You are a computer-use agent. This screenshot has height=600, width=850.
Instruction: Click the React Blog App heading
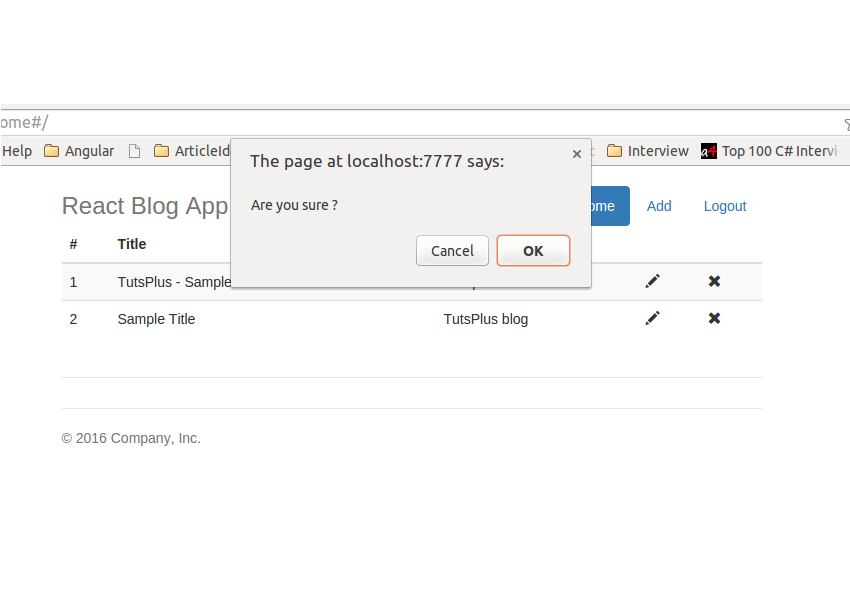click(145, 206)
